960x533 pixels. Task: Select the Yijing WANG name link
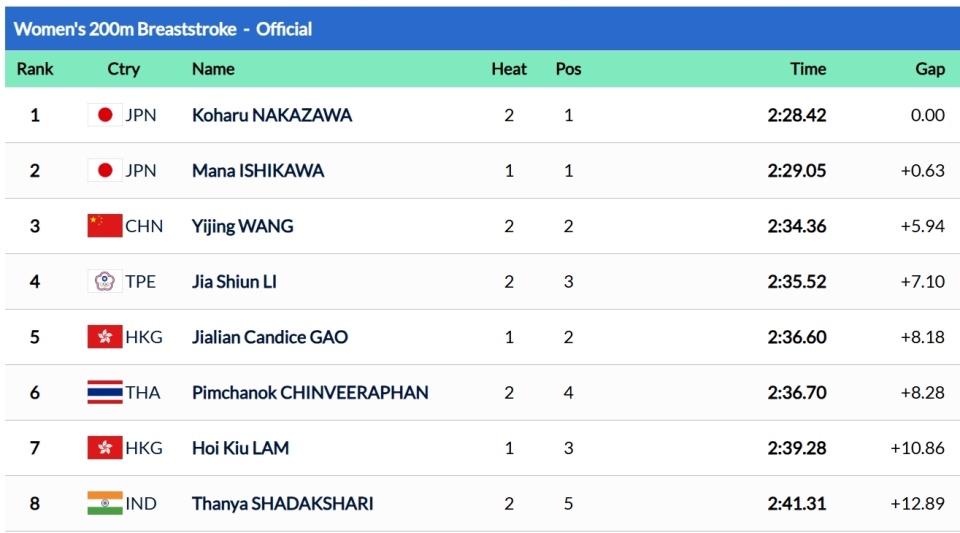point(243,226)
